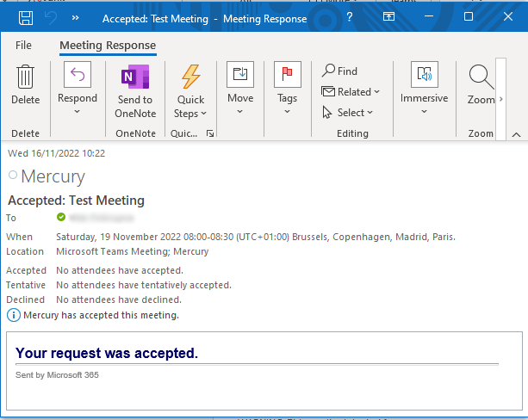The height and width of the screenshot is (420, 528).
Task: Expand the Tags dropdown chevron
Action: point(287,111)
